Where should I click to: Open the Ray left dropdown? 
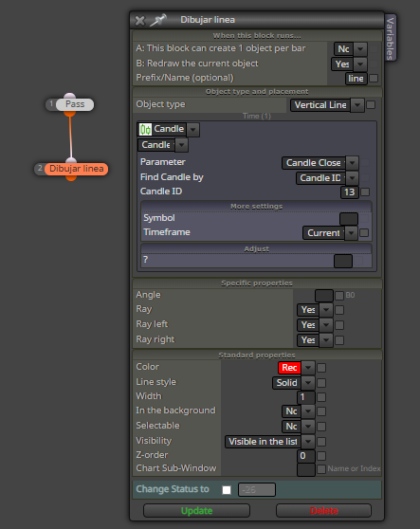point(315,325)
